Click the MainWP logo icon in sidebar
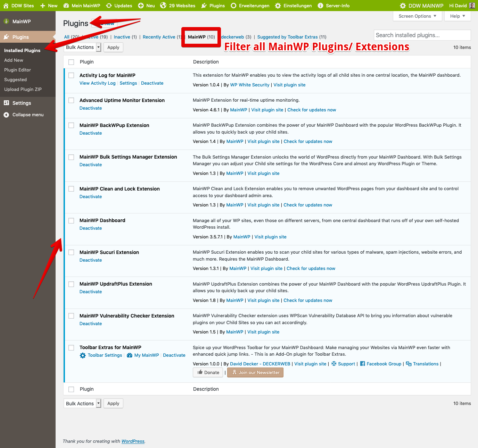478x448 pixels. pos(6,21)
